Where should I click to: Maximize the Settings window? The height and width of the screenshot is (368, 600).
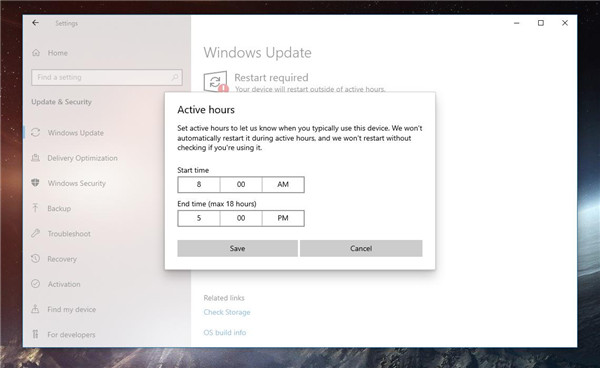541,23
